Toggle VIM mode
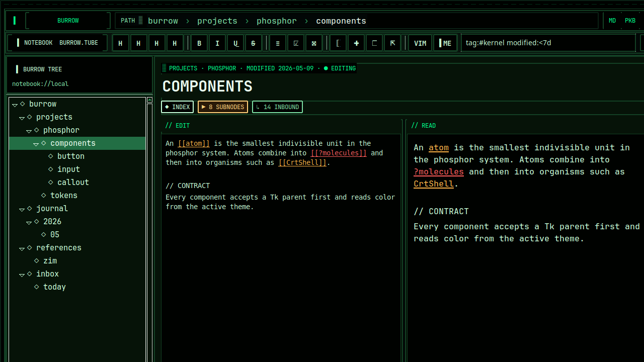 tap(420, 43)
